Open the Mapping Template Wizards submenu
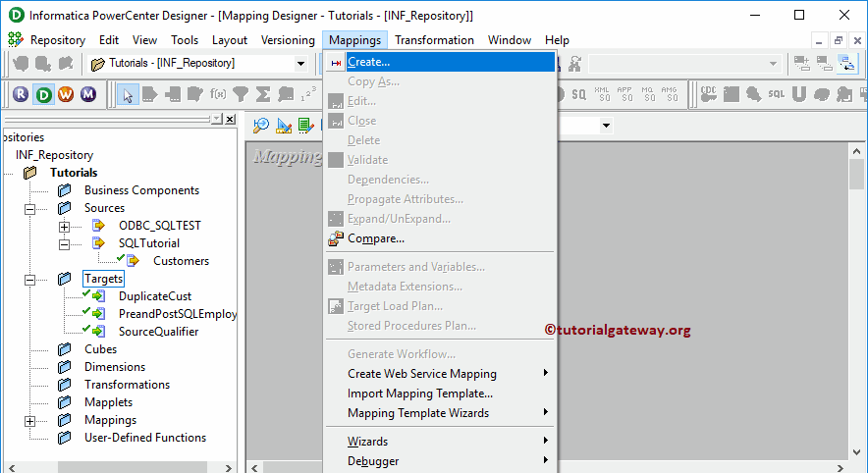This screenshot has height=473, width=868. tap(441, 413)
